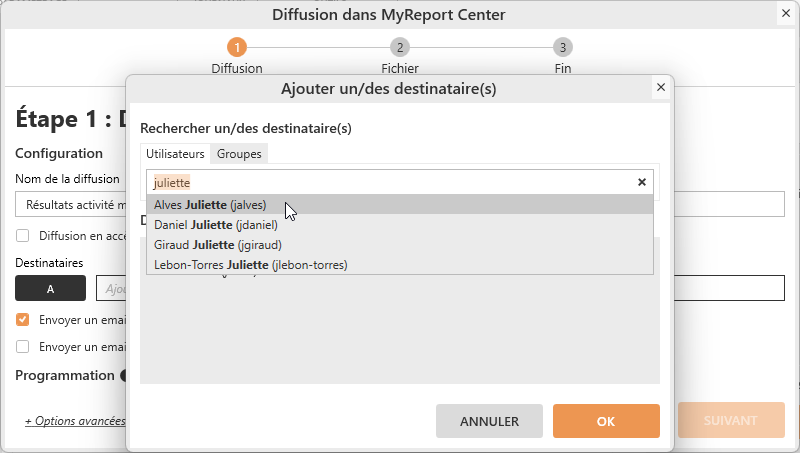This screenshot has height=453, width=800.
Task: Uncheck the checked 'Envoyer un email' box
Action: click(22, 320)
